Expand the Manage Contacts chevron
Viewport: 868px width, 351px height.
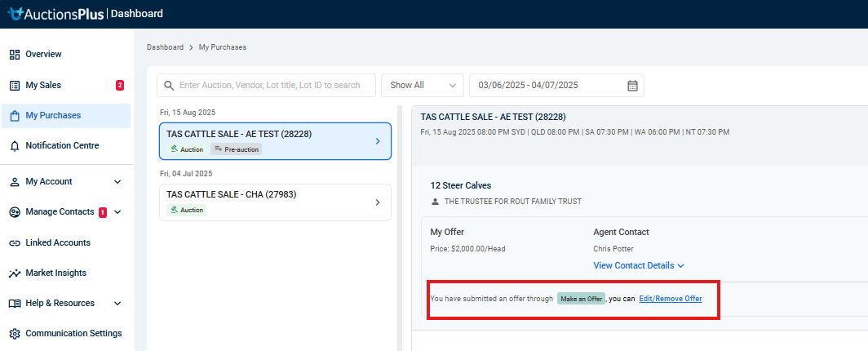(x=117, y=212)
